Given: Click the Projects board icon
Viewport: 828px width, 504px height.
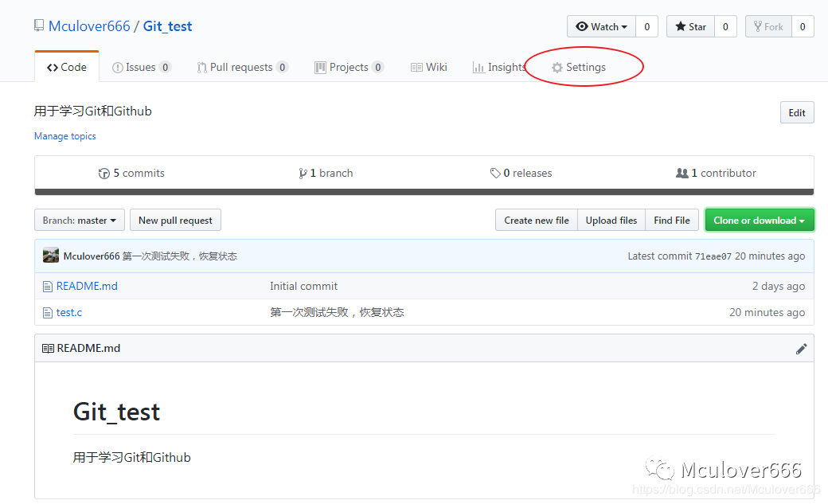Looking at the screenshot, I should tap(320, 68).
